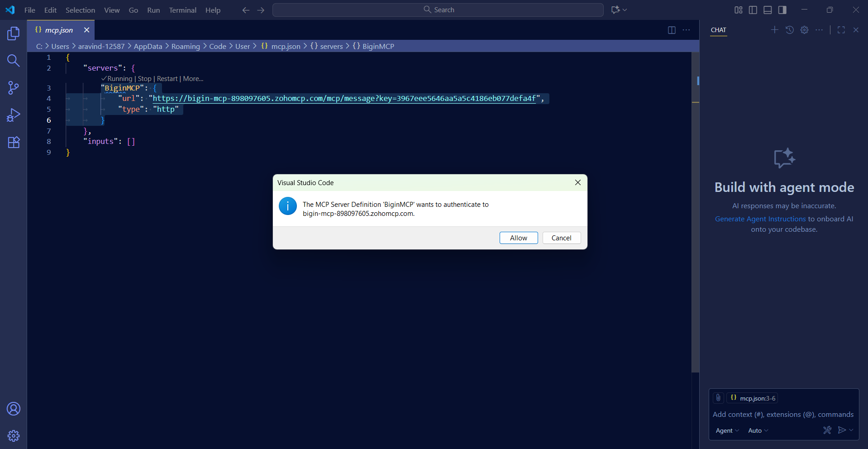Image resolution: width=868 pixels, height=449 pixels.
Task: Open the Accounts menu icon
Action: click(x=14, y=409)
